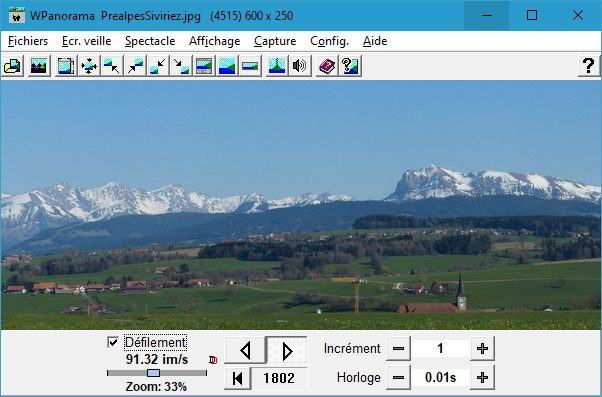602x397 pixels.
Task: Open the Capture menu
Action: (275, 41)
